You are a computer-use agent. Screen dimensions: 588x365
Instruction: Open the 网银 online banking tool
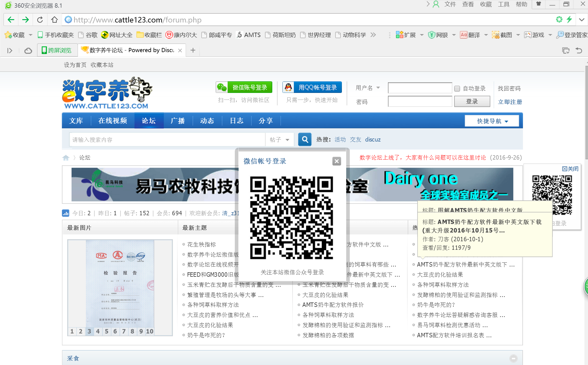(x=438, y=35)
